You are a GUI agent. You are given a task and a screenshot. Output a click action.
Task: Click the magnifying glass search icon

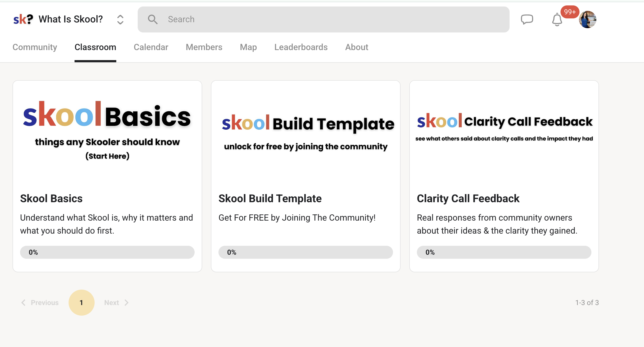coord(153,19)
